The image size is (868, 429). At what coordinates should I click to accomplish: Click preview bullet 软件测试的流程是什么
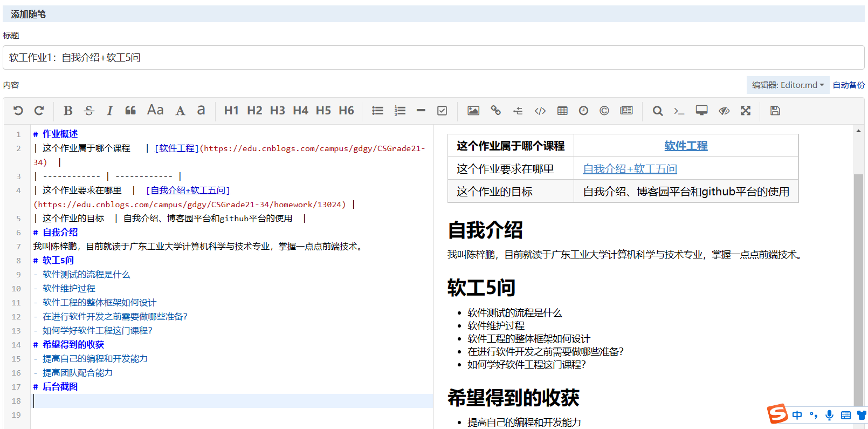coord(515,313)
